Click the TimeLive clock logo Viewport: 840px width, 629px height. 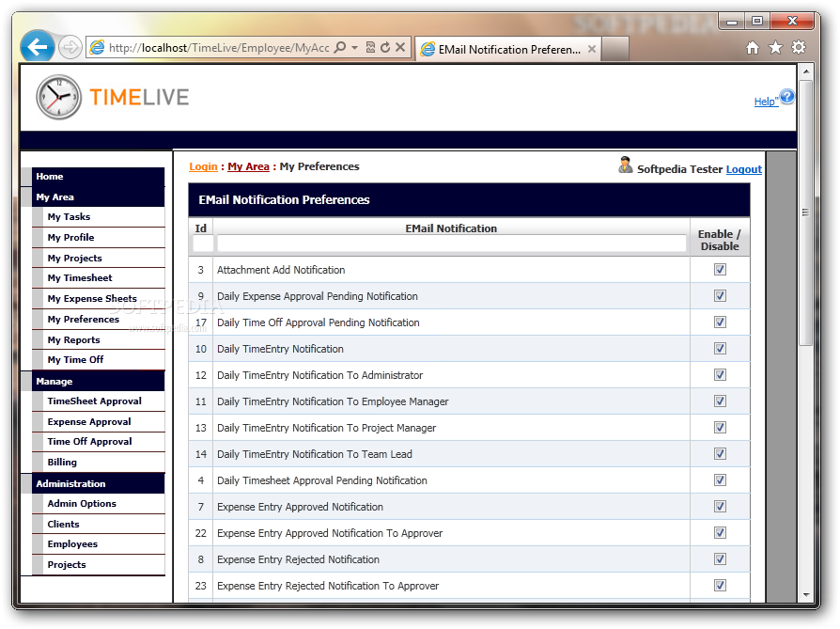tap(58, 97)
